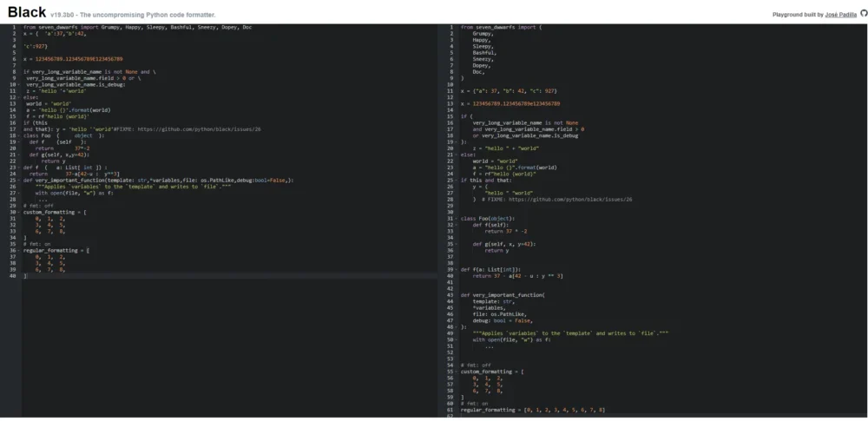Click the v19.3b0 version label
The height and width of the screenshot is (421, 868).
pyautogui.click(x=62, y=15)
